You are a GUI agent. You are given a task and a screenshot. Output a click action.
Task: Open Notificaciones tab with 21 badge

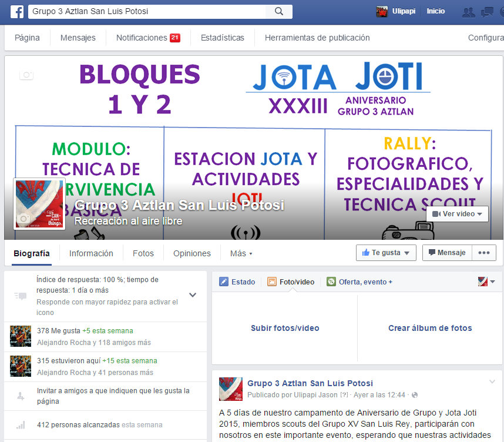[148, 38]
